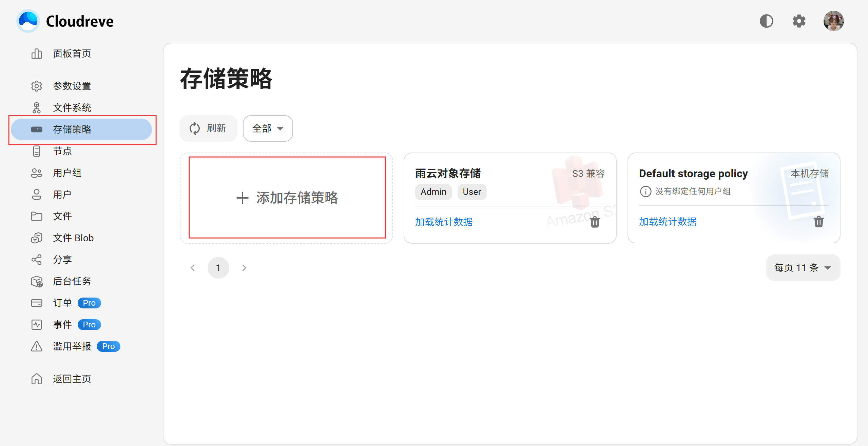Go to the previous page with the left chevron

[193, 268]
